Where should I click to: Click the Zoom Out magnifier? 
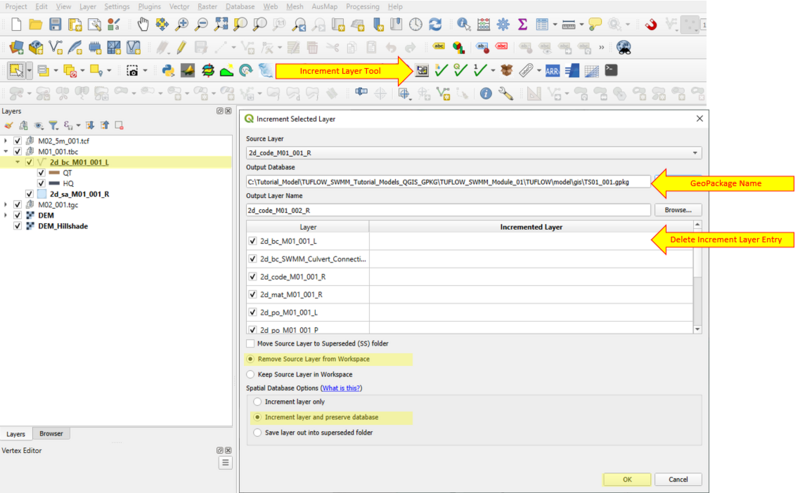(202, 24)
